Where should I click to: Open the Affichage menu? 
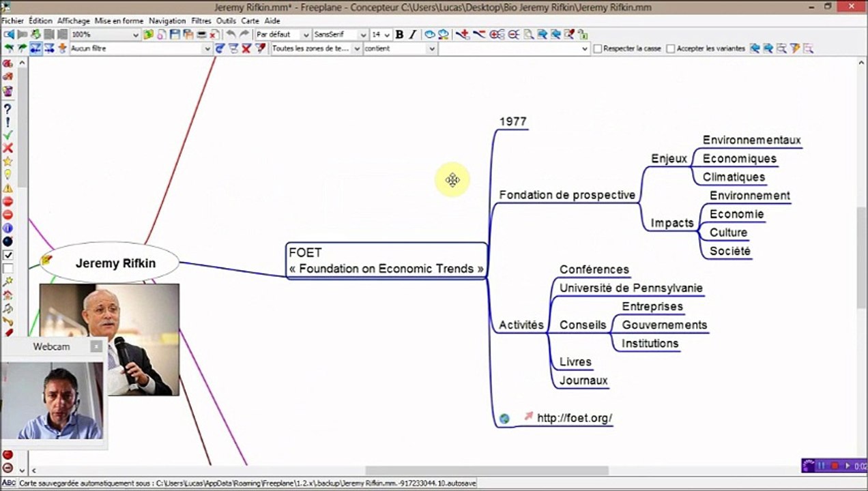(x=74, y=21)
